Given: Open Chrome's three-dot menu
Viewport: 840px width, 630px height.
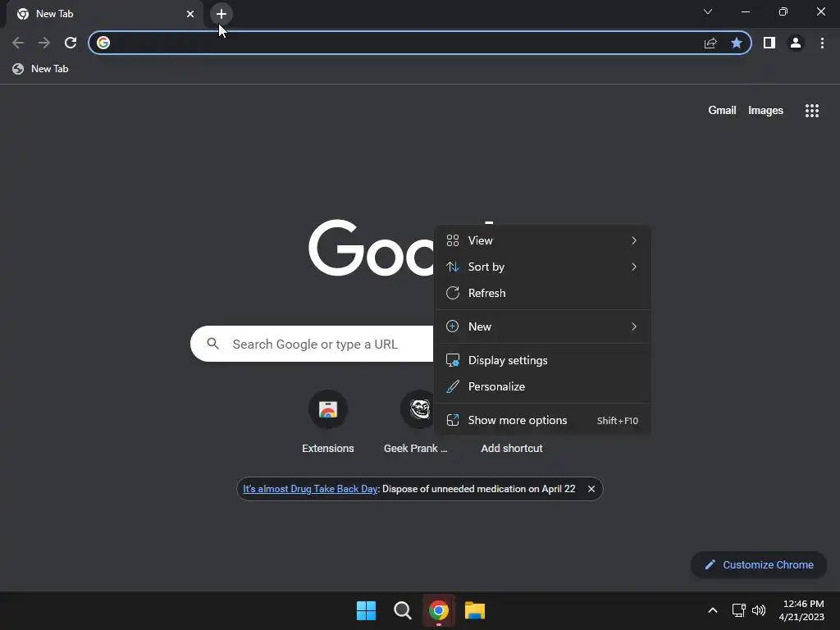Looking at the screenshot, I should pyautogui.click(x=822, y=43).
